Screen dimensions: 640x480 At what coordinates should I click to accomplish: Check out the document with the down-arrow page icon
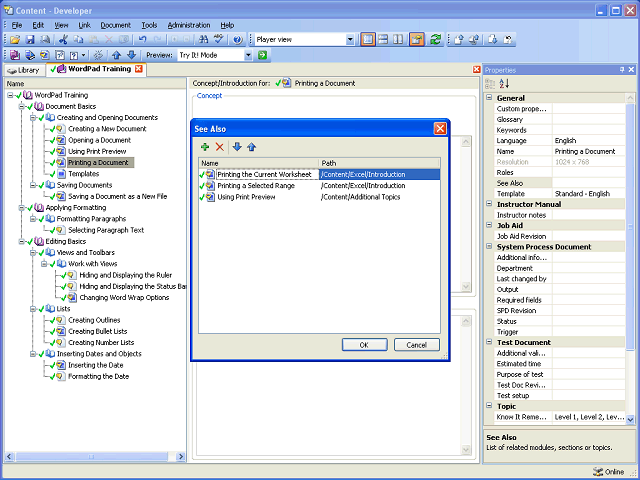[493, 40]
